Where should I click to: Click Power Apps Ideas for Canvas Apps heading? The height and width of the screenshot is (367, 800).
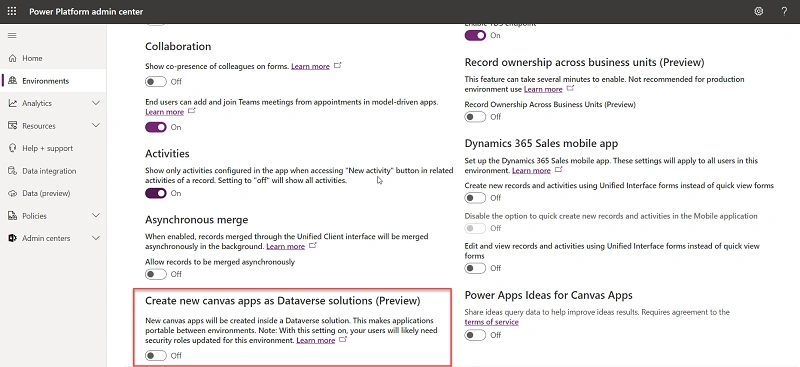click(x=548, y=295)
